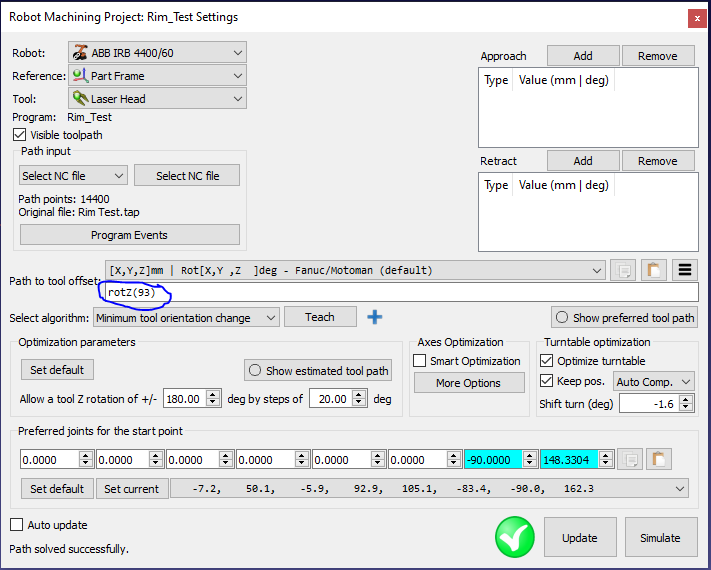The height and width of the screenshot is (570, 711).
Task: Open the hamburger menu next to path offset
Action: [685, 270]
